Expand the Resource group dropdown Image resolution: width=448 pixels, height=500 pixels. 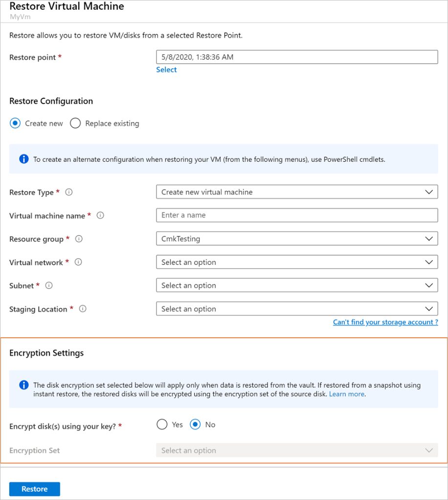click(296, 239)
